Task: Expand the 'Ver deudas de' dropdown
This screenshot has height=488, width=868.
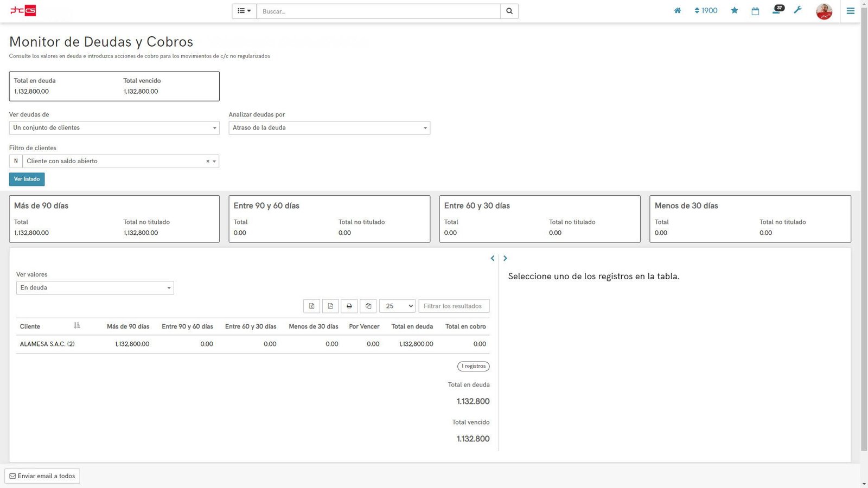Action: (x=114, y=128)
